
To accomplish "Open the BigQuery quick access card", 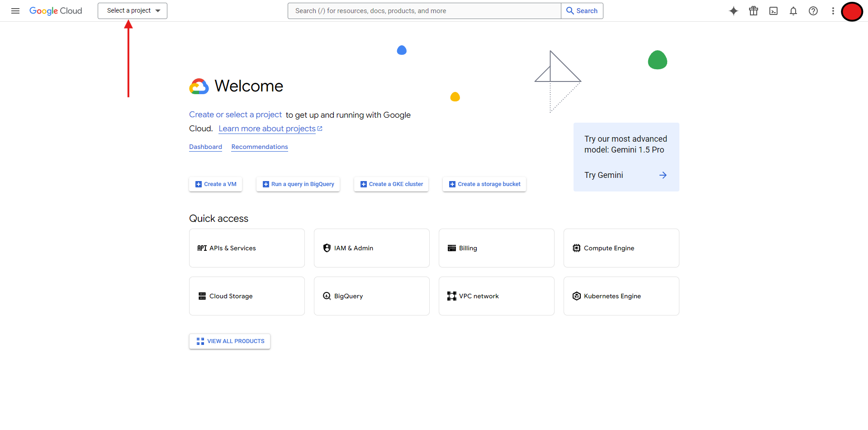I will tap(372, 296).
